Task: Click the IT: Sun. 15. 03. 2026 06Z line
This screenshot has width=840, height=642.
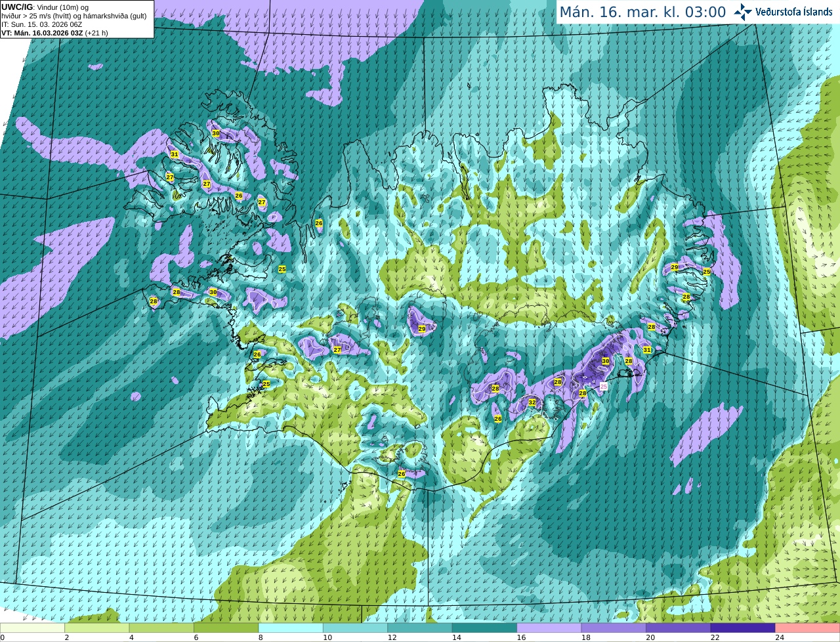Action: coord(41,24)
